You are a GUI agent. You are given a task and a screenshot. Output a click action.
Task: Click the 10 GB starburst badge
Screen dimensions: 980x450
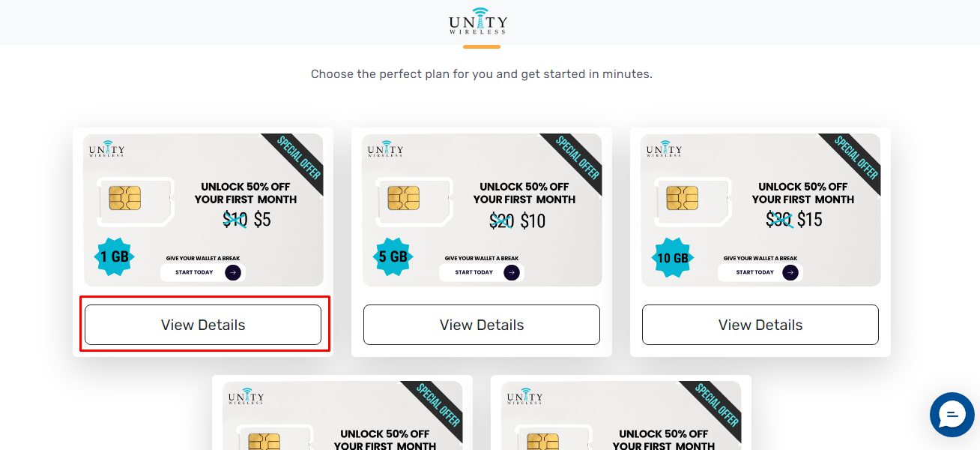coord(672,257)
